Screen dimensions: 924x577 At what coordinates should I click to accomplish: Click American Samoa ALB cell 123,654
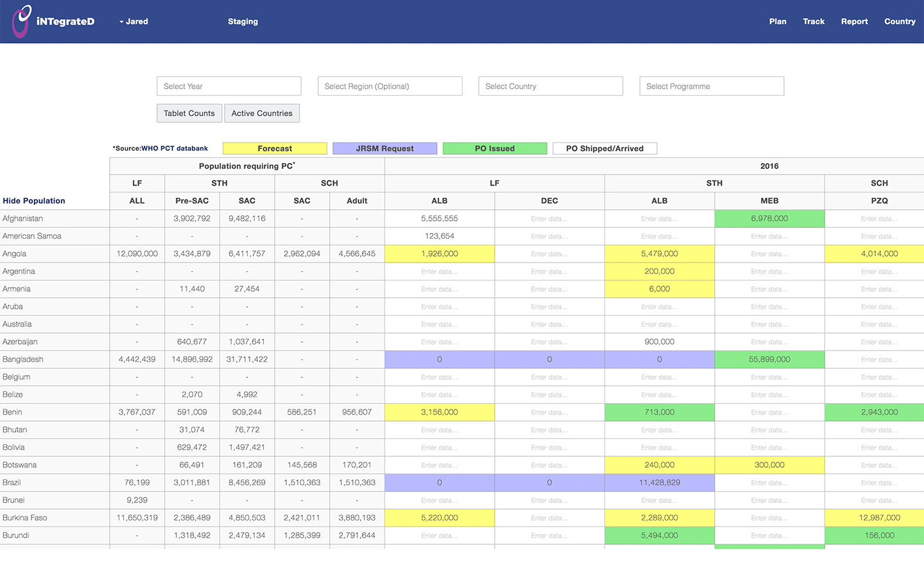click(x=440, y=236)
